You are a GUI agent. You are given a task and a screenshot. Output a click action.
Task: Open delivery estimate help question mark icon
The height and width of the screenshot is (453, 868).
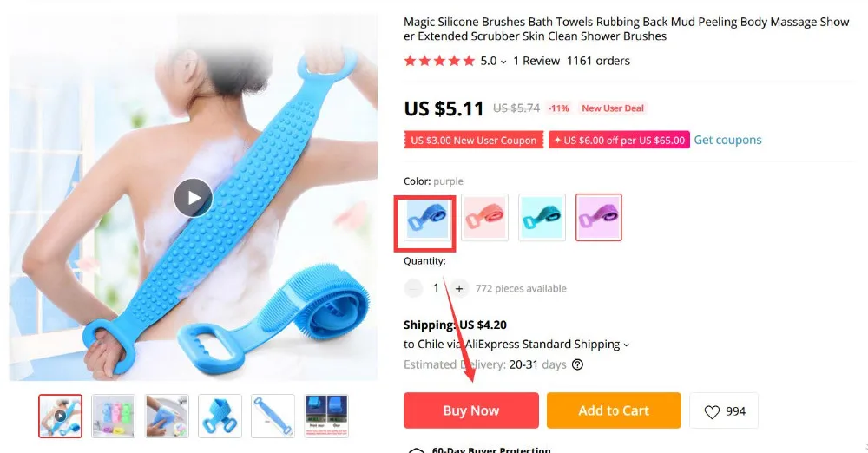[x=577, y=364]
